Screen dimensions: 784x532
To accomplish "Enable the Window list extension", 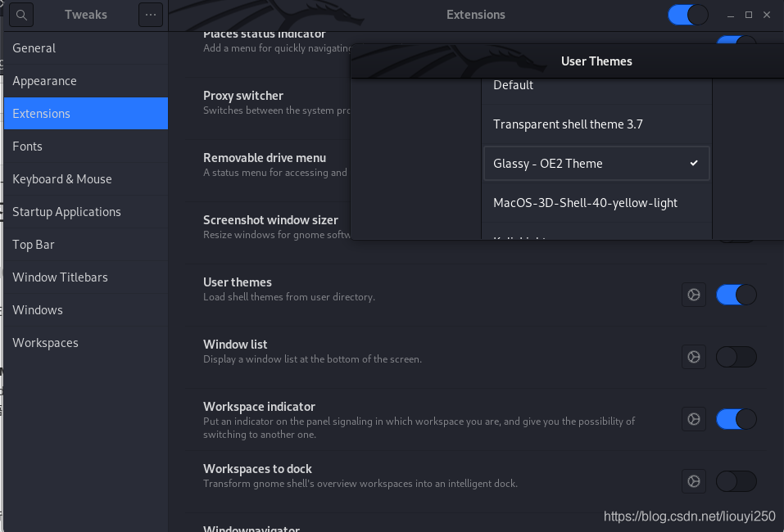I will pyautogui.click(x=736, y=357).
